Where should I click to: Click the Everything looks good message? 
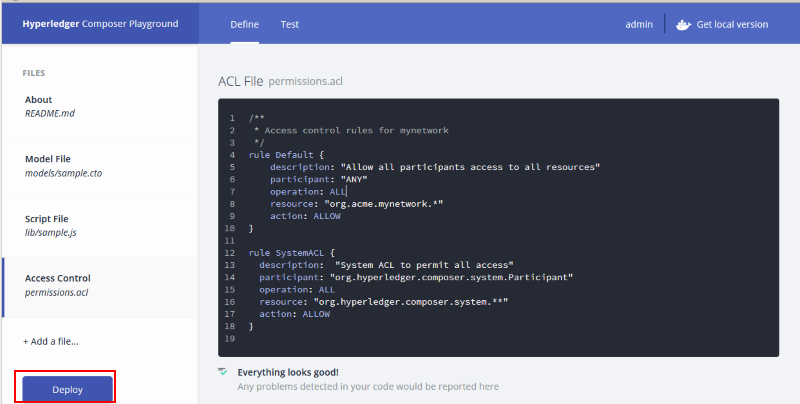tap(288, 372)
